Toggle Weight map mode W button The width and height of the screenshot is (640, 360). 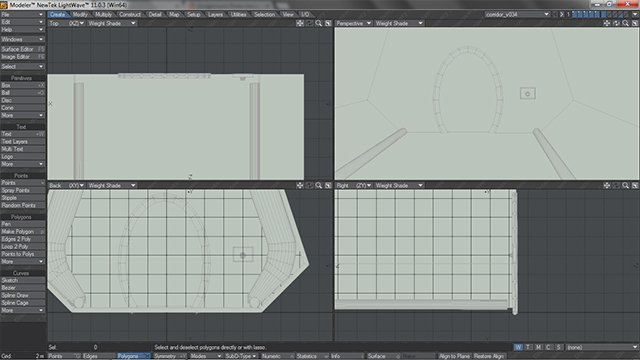point(518,347)
